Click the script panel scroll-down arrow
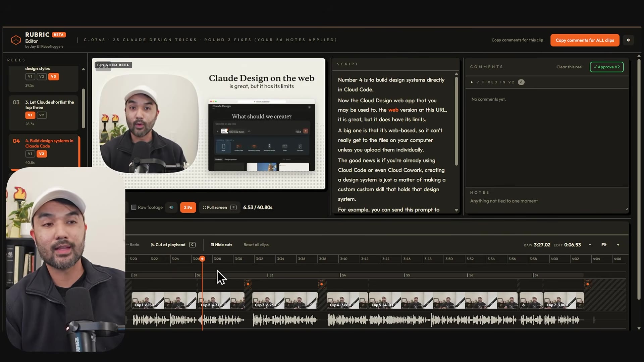The height and width of the screenshot is (362, 644). click(x=456, y=210)
